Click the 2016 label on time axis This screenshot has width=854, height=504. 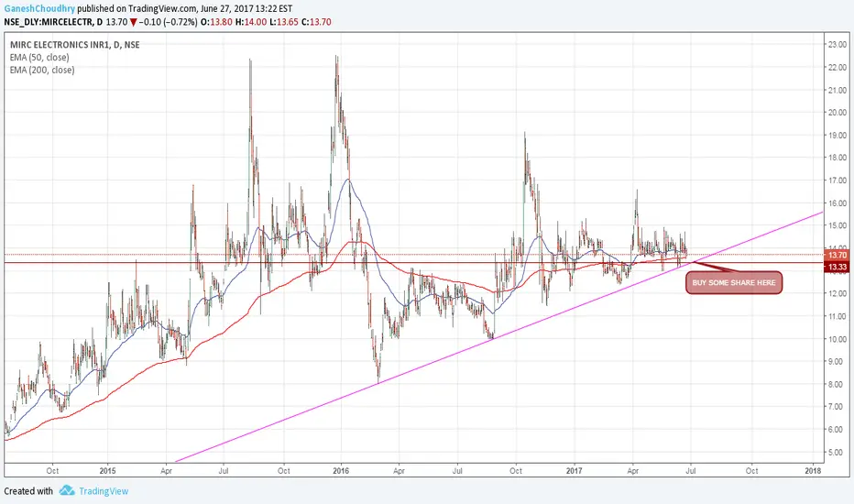pos(341,470)
